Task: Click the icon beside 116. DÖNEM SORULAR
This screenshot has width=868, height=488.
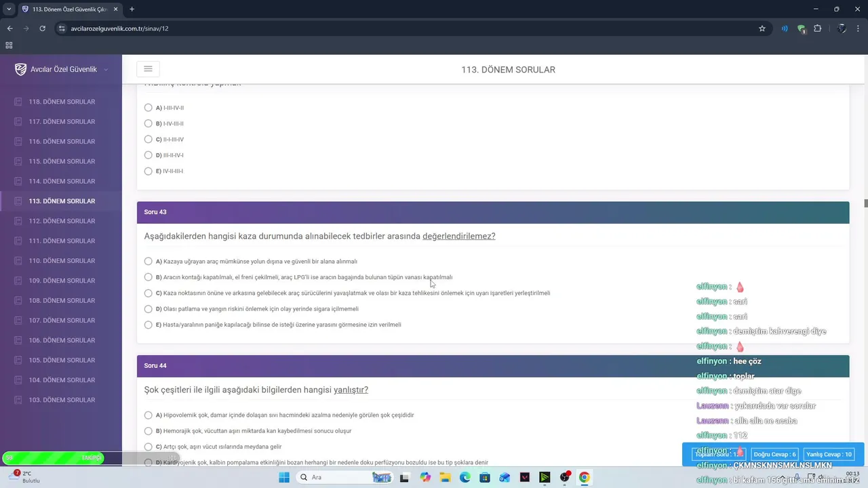Action: pyautogui.click(x=18, y=142)
